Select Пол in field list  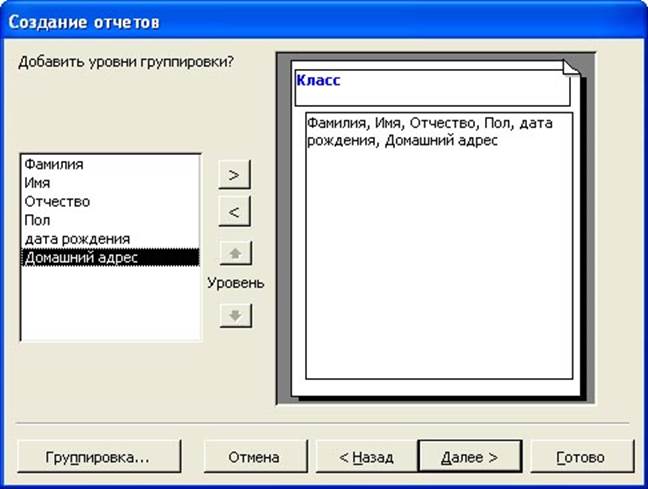(x=110, y=220)
